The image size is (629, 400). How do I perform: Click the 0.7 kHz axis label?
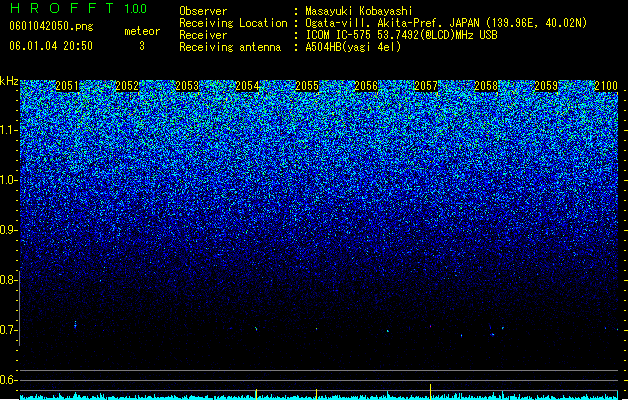pos(9,330)
